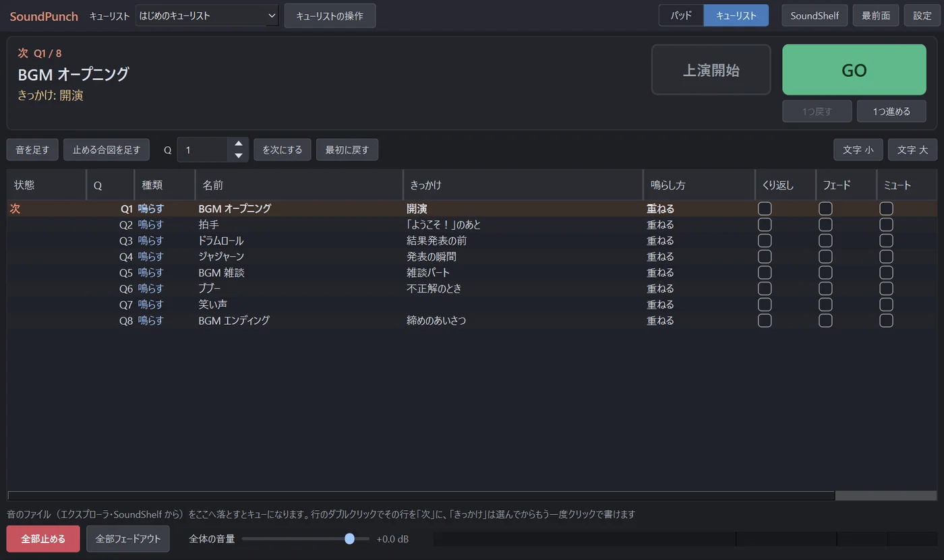Hit the green GO button
Screen dimensions: 944x560
pyautogui.click(x=854, y=70)
